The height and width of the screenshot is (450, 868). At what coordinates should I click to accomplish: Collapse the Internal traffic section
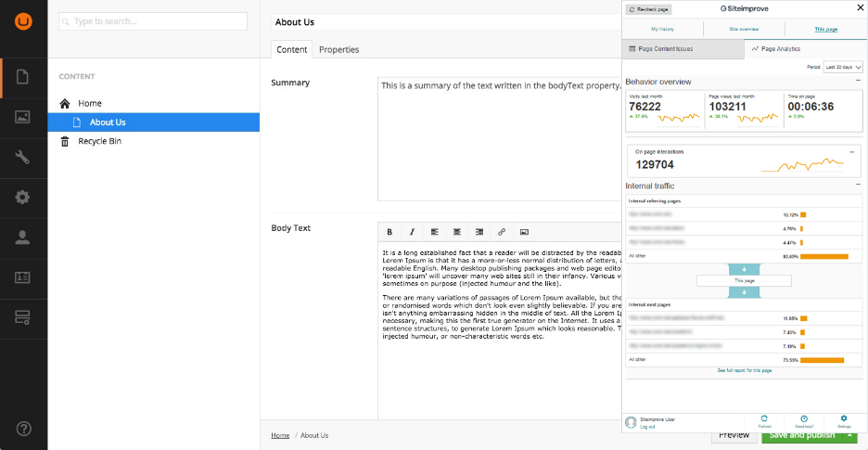click(858, 185)
